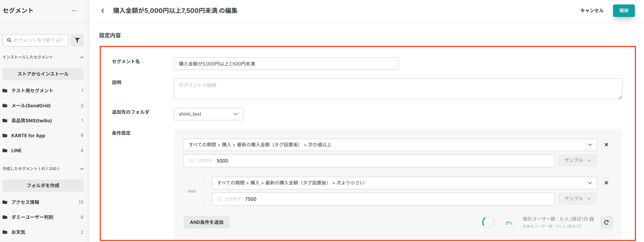Click the 0% user ratio indicator
Viewport: 644px width, 242px height.
509,223
